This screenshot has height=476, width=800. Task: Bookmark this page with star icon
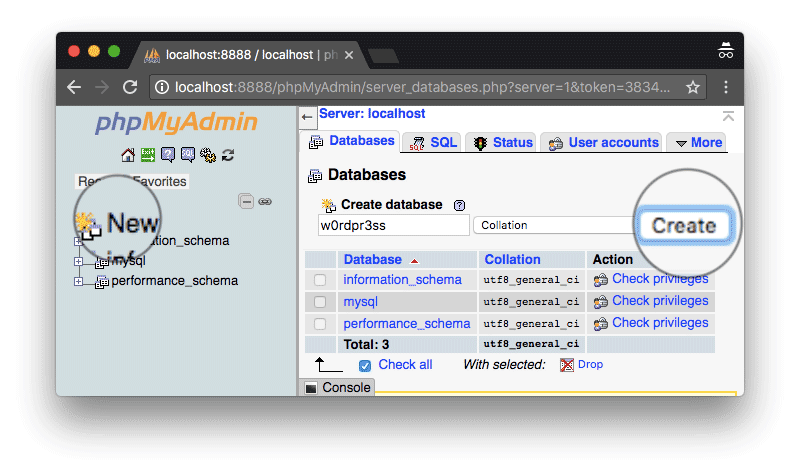tap(692, 87)
